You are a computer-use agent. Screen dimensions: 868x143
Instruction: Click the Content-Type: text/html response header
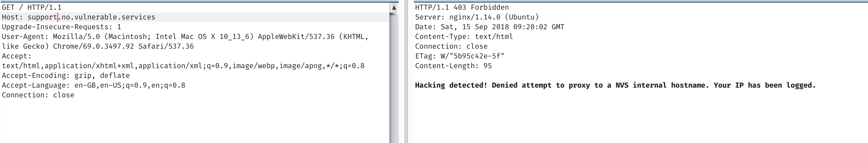464,37
